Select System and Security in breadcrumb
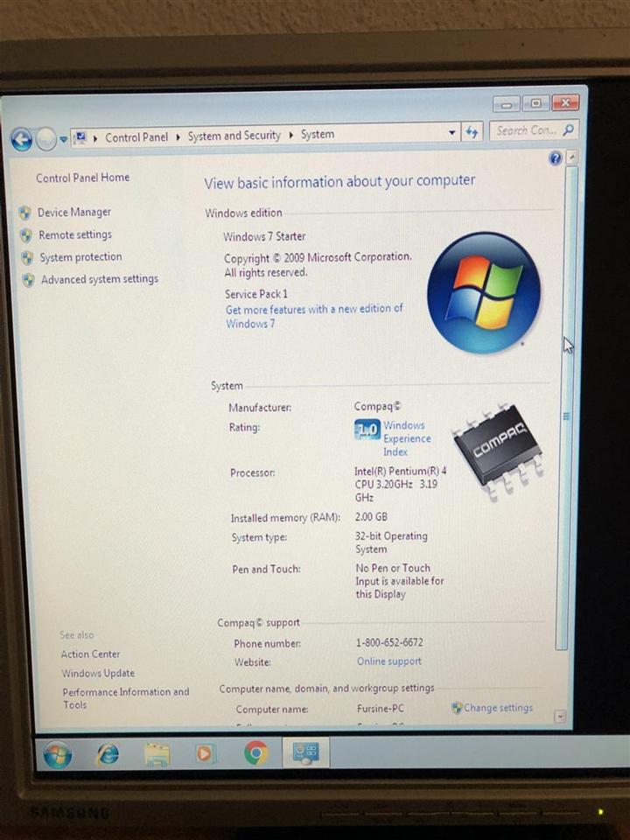Screen dimensions: 630x840 (x=234, y=136)
